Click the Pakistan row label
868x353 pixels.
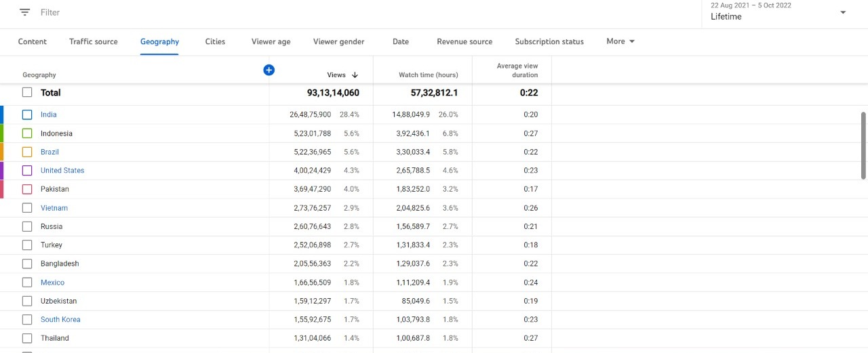[x=55, y=189]
